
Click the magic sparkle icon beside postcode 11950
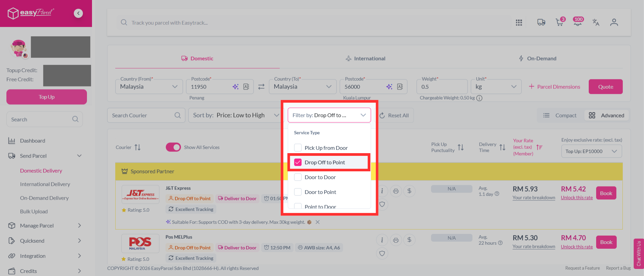point(235,87)
